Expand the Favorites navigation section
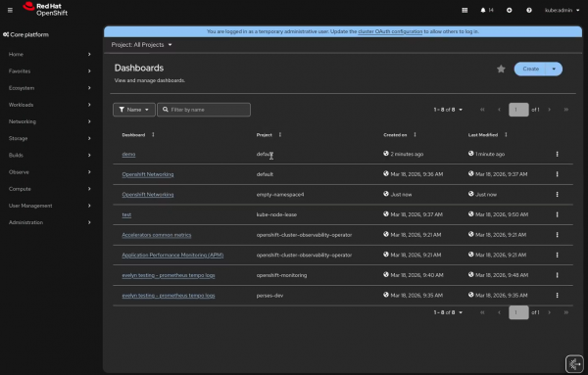 pyautogui.click(x=50, y=71)
